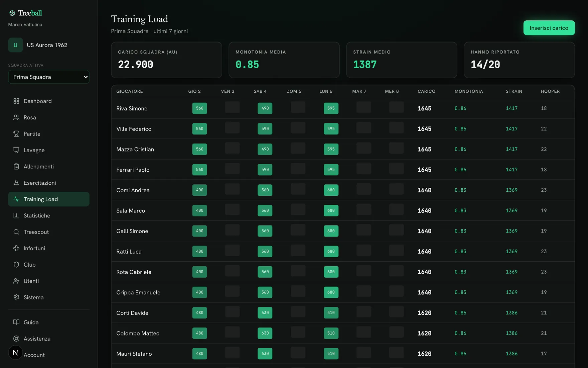Click the MONOTONIA column header
Image resolution: width=588 pixels, height=368 pixels.
pos(469,91)
